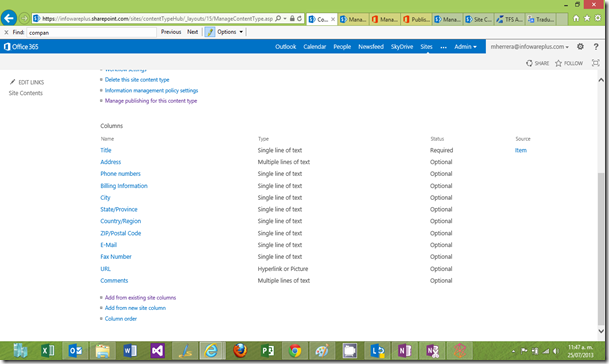Click the Item source link
609x364 pixels.
point(521,150)
